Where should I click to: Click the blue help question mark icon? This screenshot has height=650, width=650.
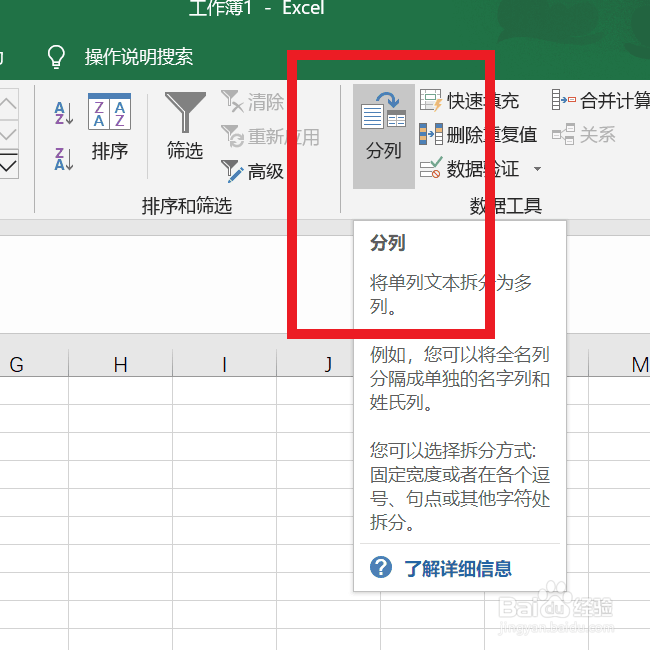coord(381,567)
